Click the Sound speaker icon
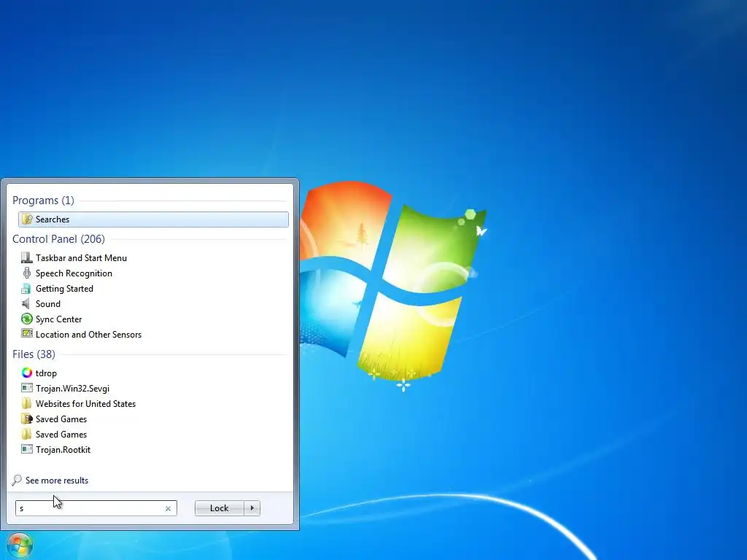747x560 pixels. (x=27, y=304)
